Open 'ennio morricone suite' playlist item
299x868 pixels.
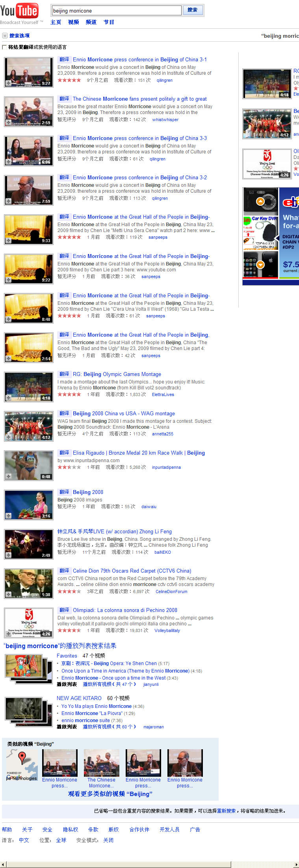[x=85, y=721]
